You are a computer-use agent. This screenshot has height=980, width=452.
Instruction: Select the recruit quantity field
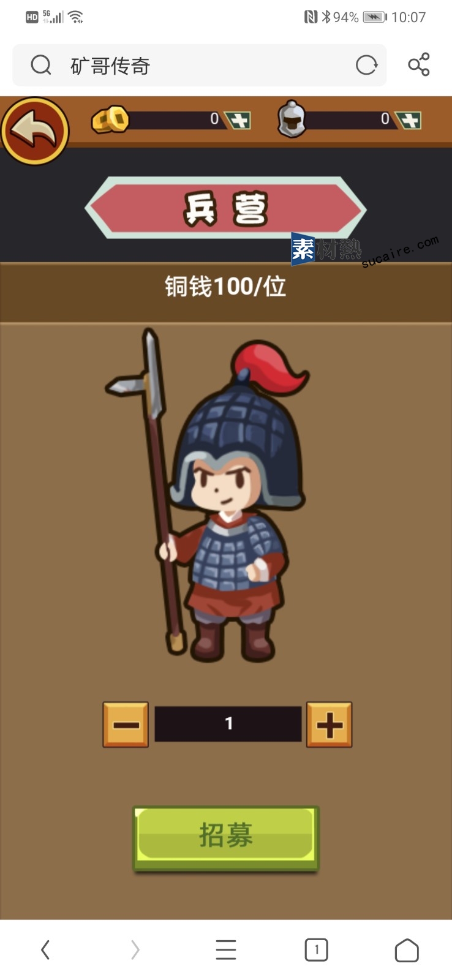pyautogui.click(x=228, y=724)
